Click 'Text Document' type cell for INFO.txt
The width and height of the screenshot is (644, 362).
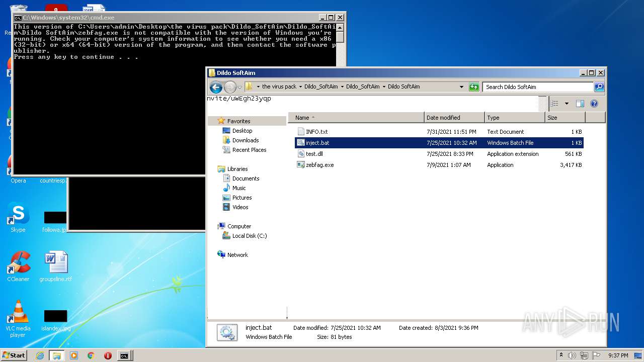(x=505, y=132)
